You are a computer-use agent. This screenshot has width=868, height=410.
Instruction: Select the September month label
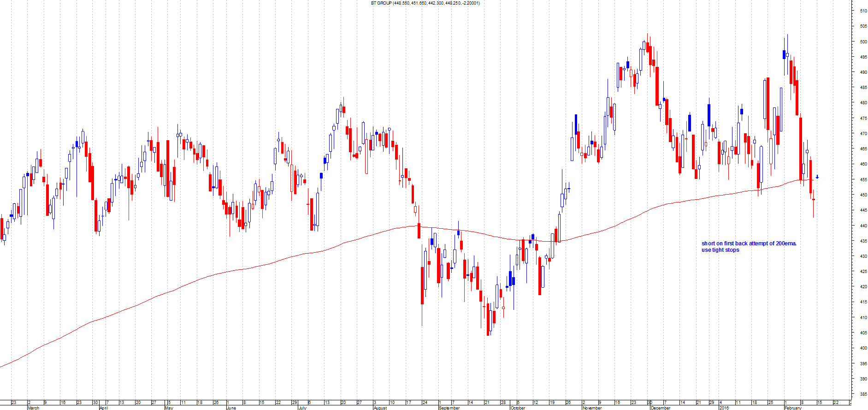click(x=449, y=408)
